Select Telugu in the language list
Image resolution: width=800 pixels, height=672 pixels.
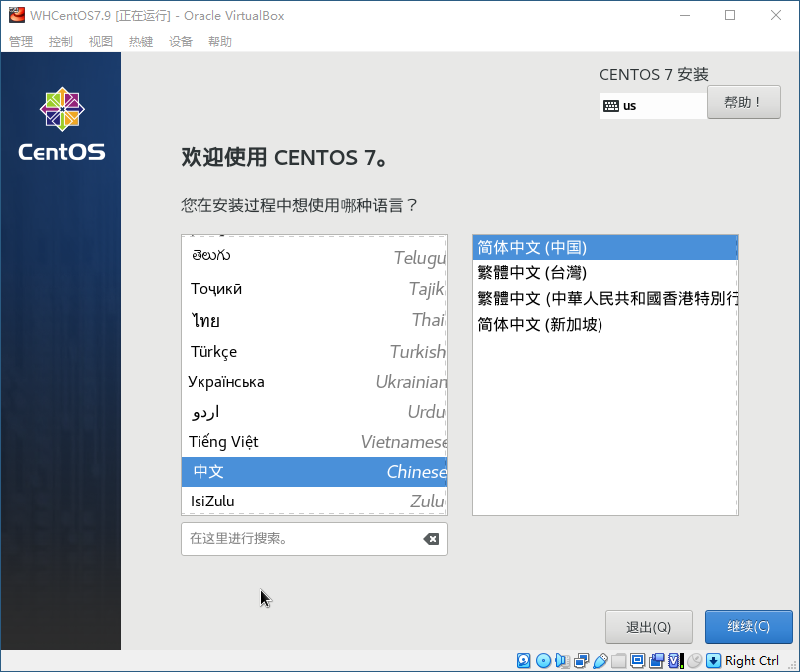[314, 257]
